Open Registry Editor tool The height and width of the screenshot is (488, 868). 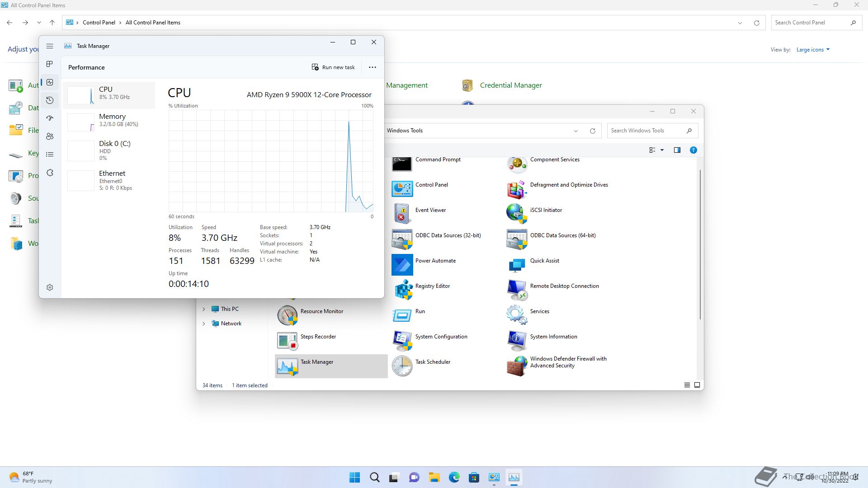[x=421, y=290]
